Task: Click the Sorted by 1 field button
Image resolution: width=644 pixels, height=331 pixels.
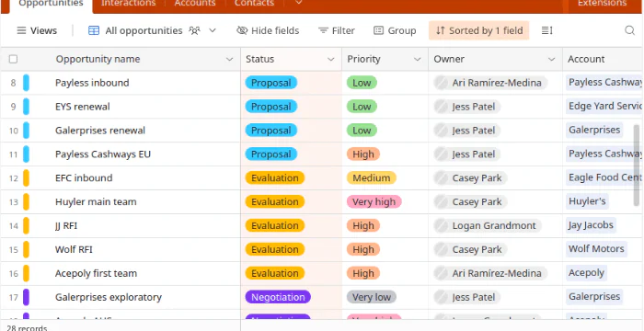Action: (479, 30)
